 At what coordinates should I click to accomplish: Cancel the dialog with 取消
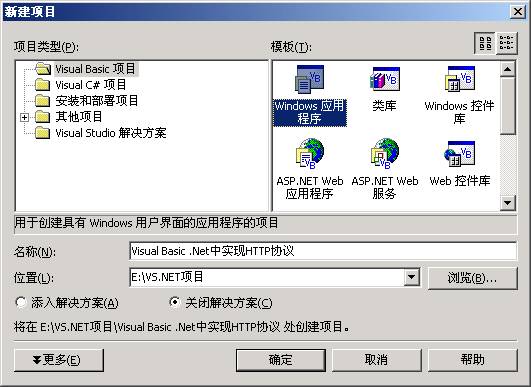[377, 360]
